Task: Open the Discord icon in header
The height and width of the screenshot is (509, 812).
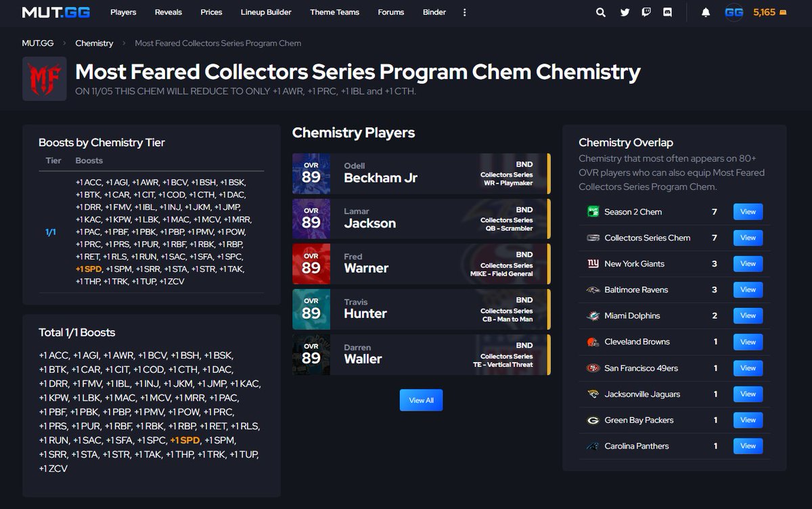Action: click(668, 12)
